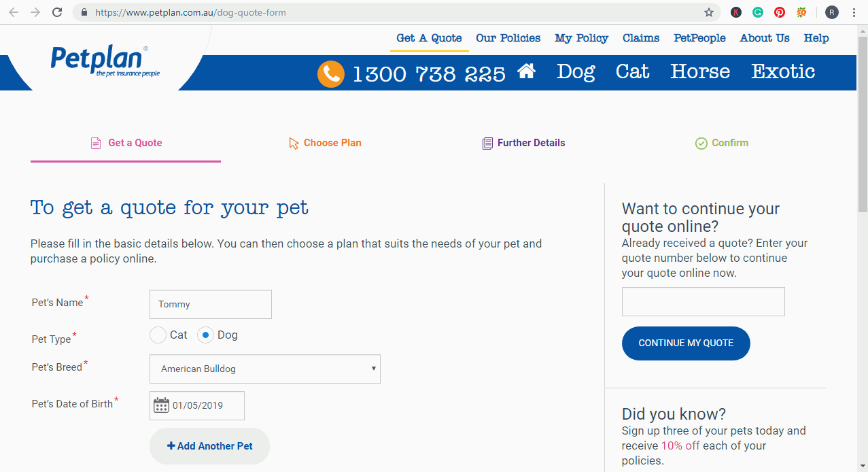The image size is (868, 472).
Task: Click the Chrome three-dot menu
Action: click(853, 12)
